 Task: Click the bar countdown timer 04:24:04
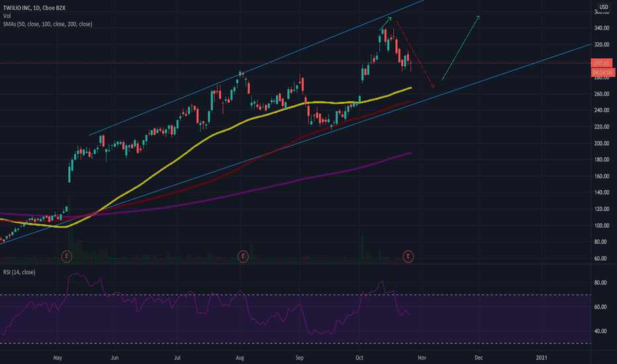tap(602, 73)
